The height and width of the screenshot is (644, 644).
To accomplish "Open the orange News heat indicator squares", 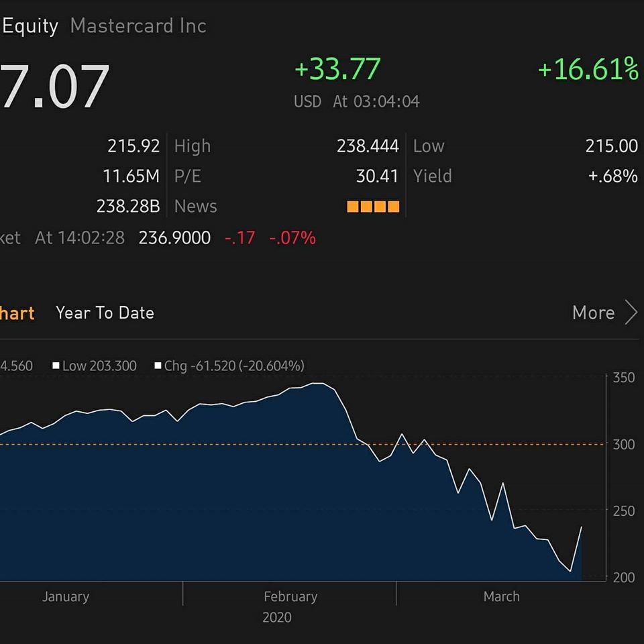I will [373, 207].
